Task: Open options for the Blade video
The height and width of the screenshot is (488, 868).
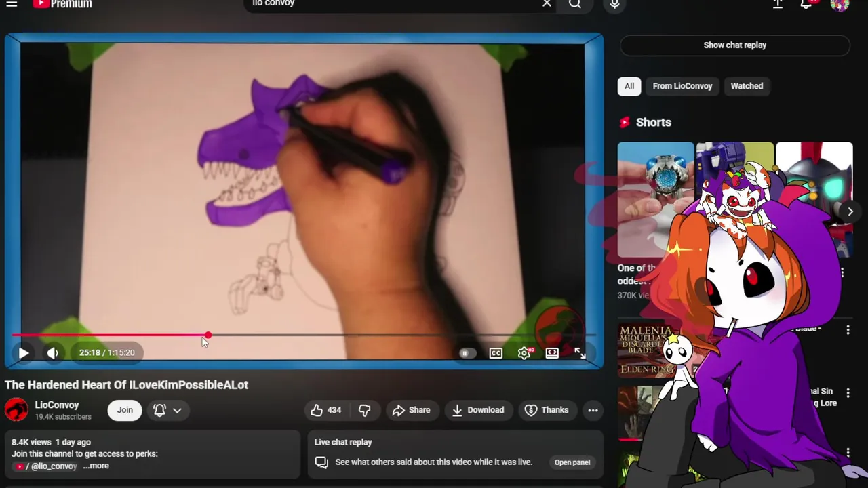Action: tap(848, 330)
